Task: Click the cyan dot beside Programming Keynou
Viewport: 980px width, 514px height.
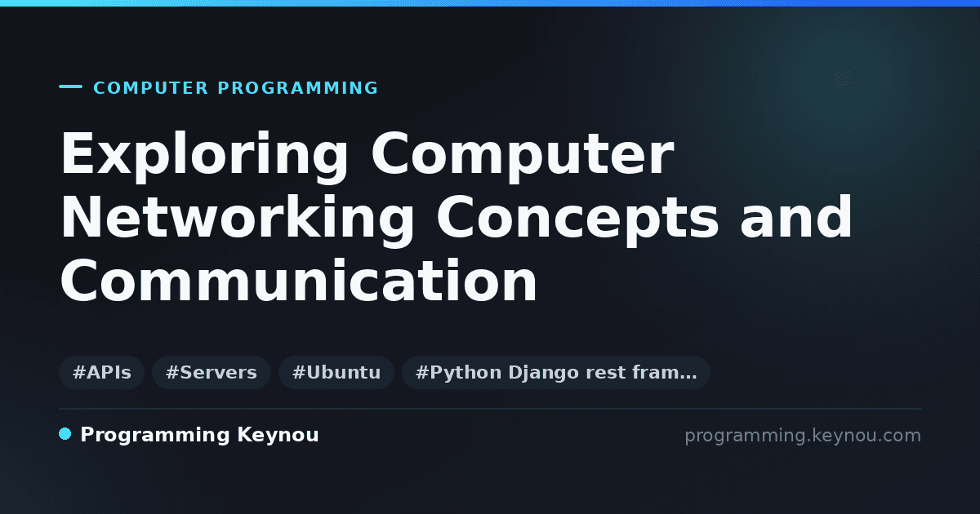Action: point(65,434)
